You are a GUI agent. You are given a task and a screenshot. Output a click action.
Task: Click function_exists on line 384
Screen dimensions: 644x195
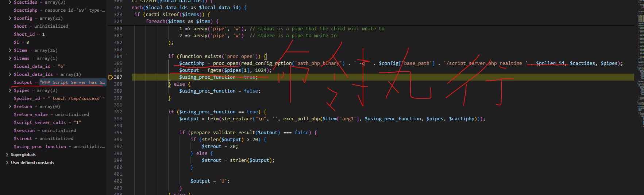coord(200,56)
